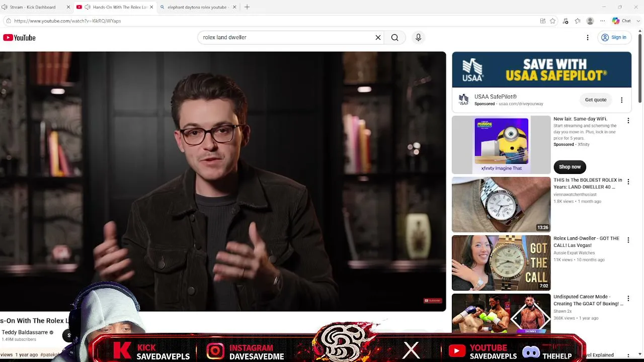
Task: Open options menu for BOLDEST ROLEX video
Action: [628, 182]
